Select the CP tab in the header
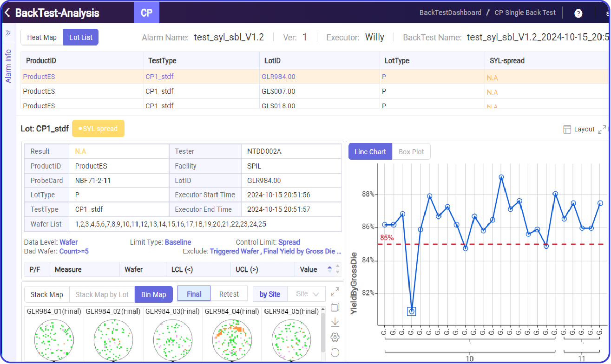 146,13
